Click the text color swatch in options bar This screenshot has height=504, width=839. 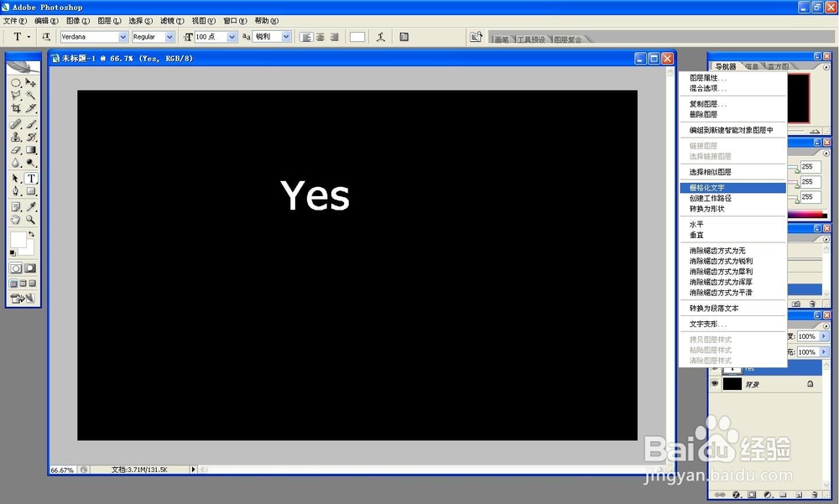tap(357, 37)
